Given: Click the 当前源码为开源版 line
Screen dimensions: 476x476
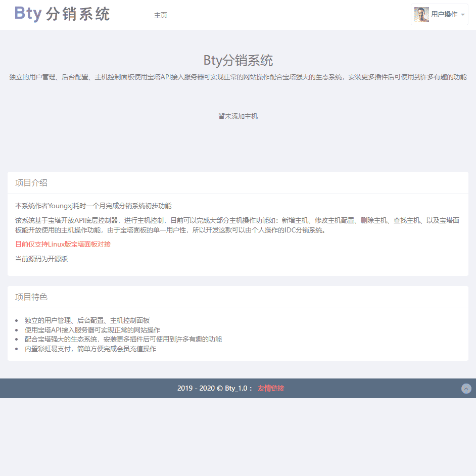Looking at the screenshot, I should click(x=41, y=259).
